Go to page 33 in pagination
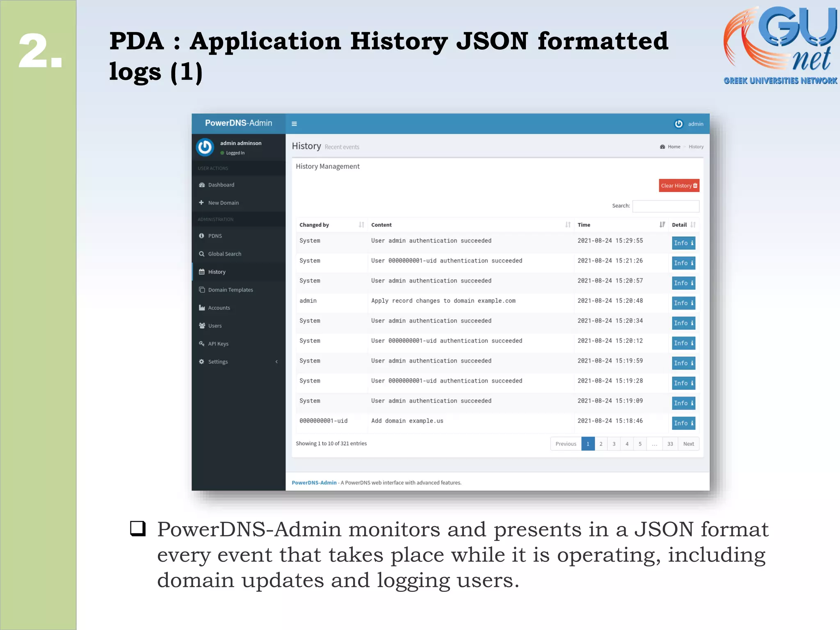Screen dimensions: 840x630 670,444
